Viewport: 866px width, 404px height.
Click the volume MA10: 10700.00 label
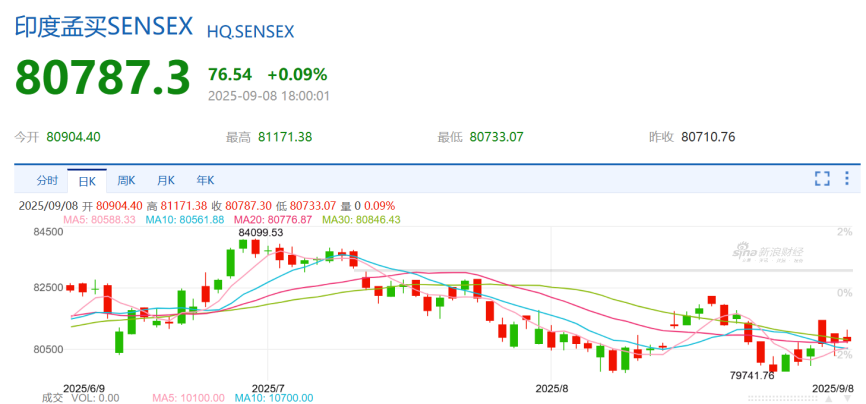pyautogui.click(x=274, y=398)
